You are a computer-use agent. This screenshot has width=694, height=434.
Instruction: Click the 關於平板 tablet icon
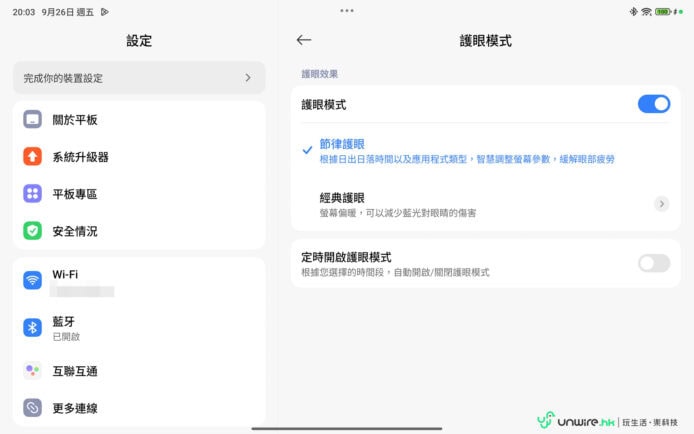pos(33,120)
